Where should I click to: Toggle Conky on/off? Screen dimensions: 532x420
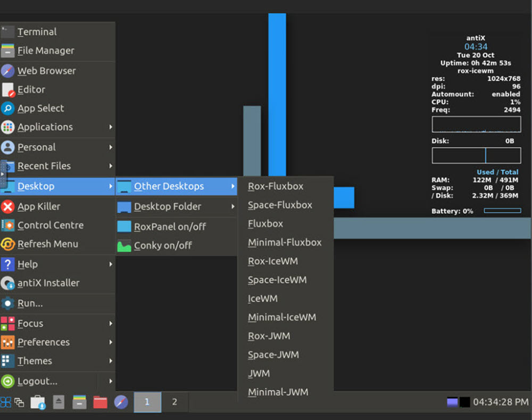163,245
